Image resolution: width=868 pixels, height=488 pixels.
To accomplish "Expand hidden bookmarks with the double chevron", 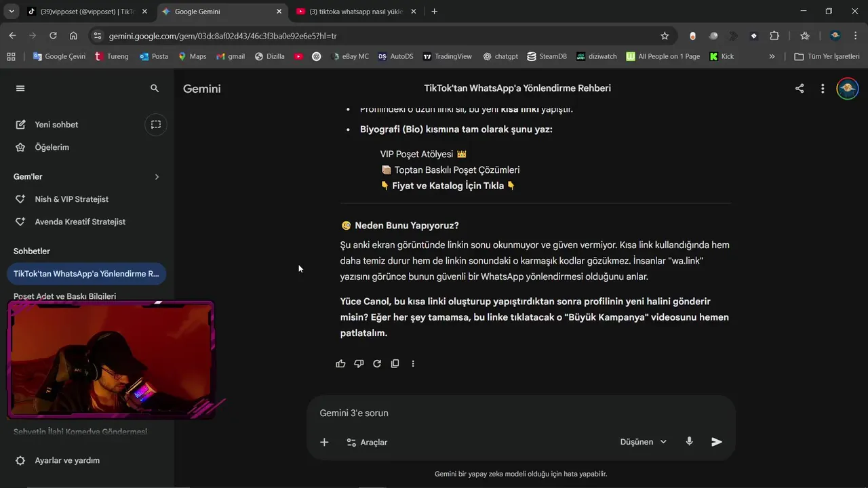I will click(x=772, y=56).
